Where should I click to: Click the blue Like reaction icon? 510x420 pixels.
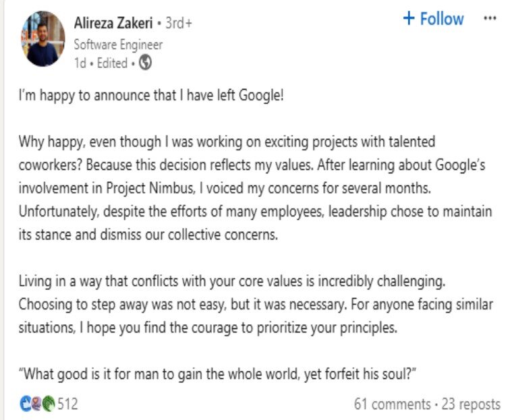tap(25, 404)
